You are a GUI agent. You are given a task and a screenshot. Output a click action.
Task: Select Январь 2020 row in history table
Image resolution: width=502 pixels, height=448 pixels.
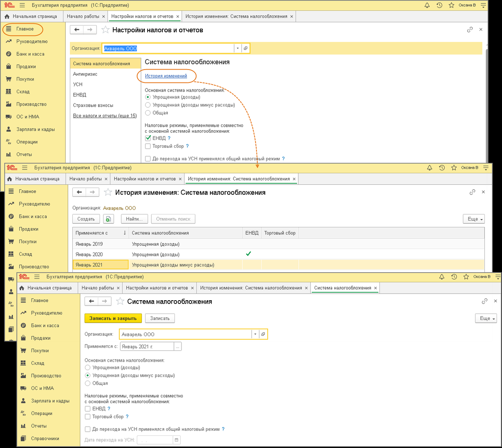coord(278,254)
